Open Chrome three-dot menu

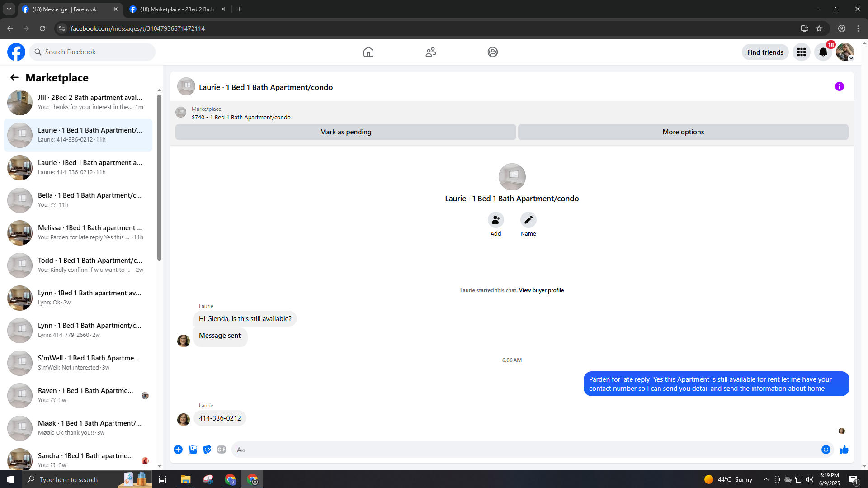pyautogui.click(x=858, y=28)
